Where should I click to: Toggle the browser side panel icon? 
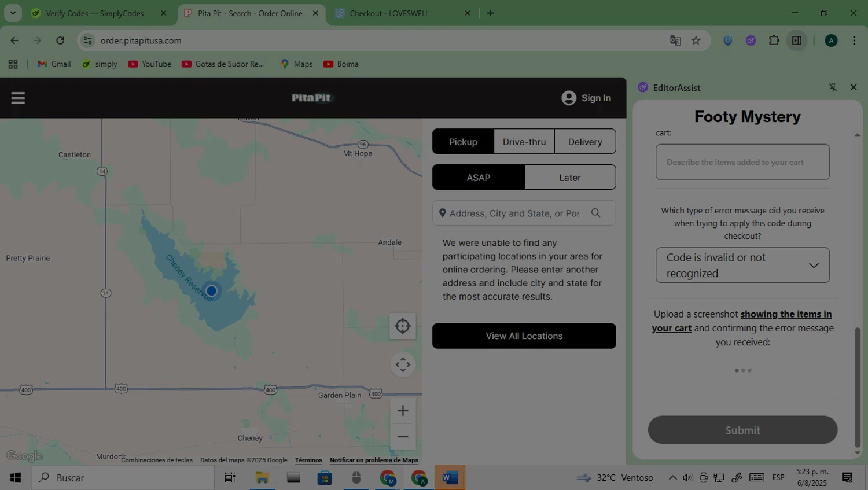797,40
